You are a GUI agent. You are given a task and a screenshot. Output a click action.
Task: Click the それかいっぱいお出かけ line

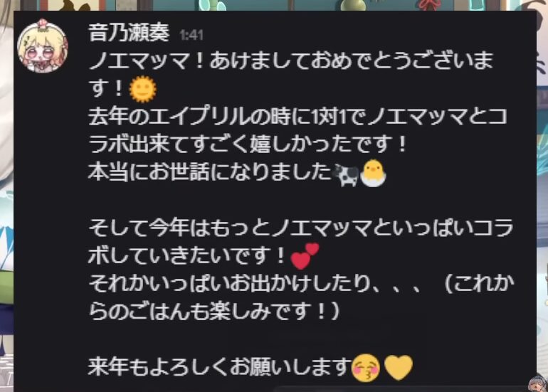302,284
